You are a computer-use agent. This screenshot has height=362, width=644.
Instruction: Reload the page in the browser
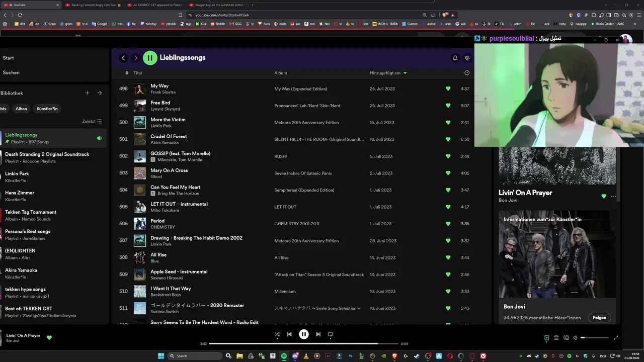20,15
